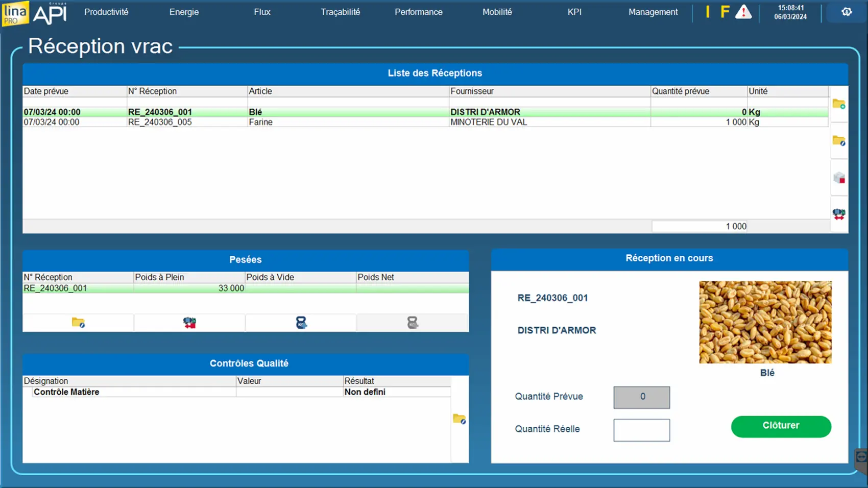Viewport: 868px width, 488px height.
Task: Click the add-reception folder icon with plus
Action: tap(838, 104)
